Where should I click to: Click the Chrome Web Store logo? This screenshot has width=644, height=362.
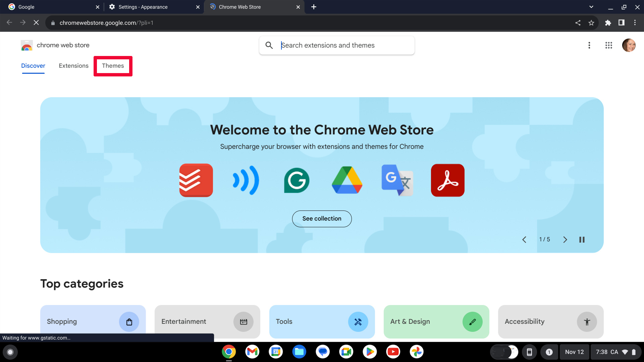26,45
